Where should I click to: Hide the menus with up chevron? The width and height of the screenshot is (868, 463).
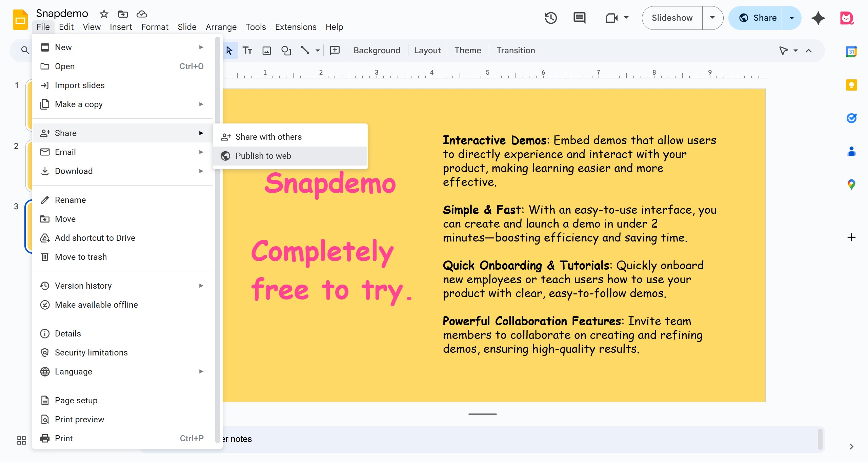point(809,51)
